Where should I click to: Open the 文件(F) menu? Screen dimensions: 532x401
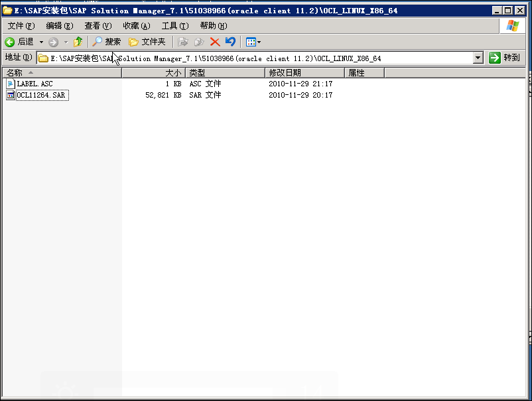pos(21,26)
